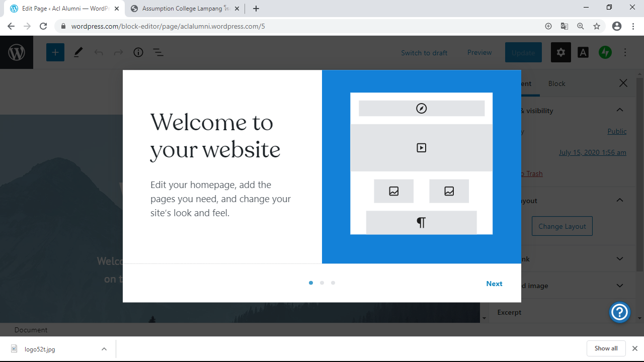Toggle the settings gear sidebar

click(x=560, y=52)
